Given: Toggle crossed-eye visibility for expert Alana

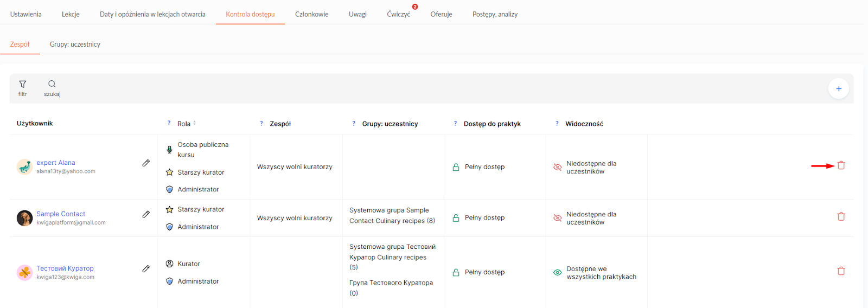Looking at the screenshot, I should coord(557,167).
